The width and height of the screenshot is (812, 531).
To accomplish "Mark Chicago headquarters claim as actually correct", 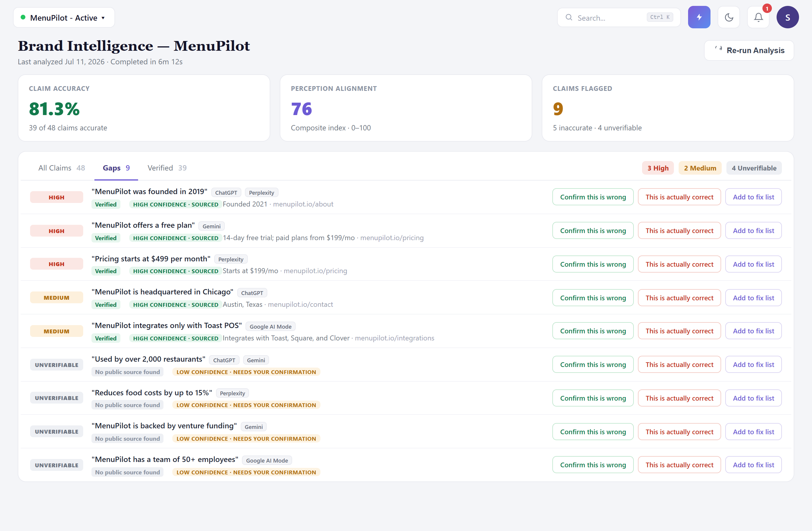I will click(679, 298).
